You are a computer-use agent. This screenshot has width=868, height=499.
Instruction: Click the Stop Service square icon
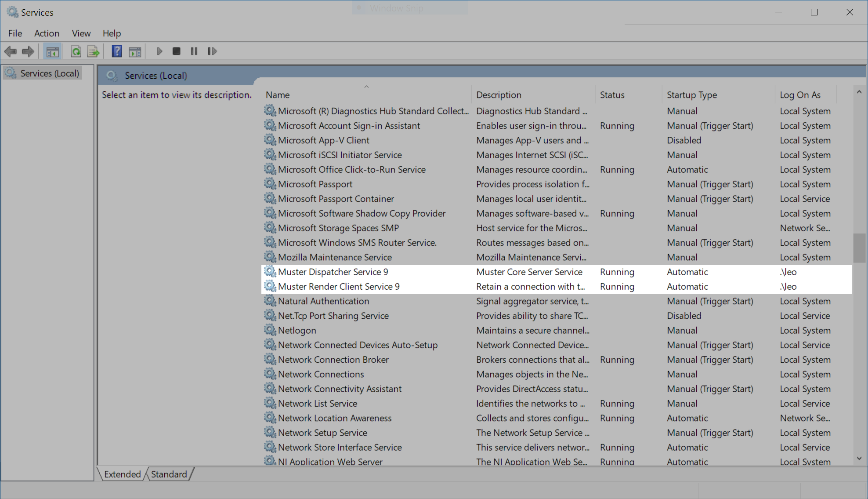(x=177, y=51)
